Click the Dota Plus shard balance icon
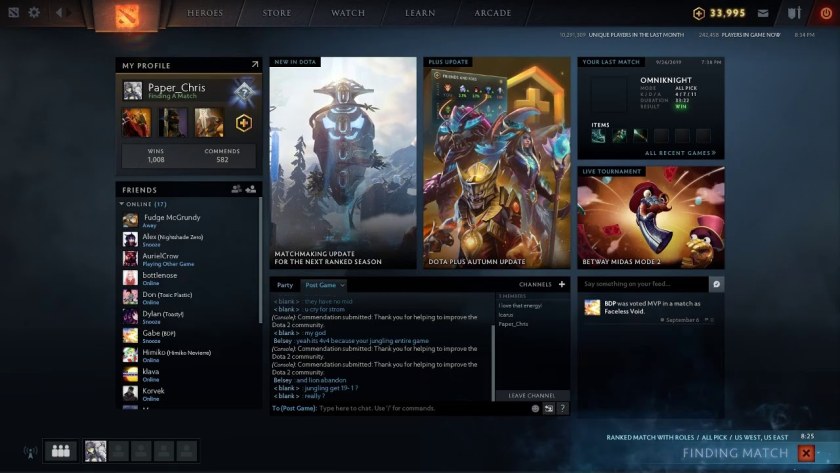This screenshot has width=840, height=473. click(699, 13)
